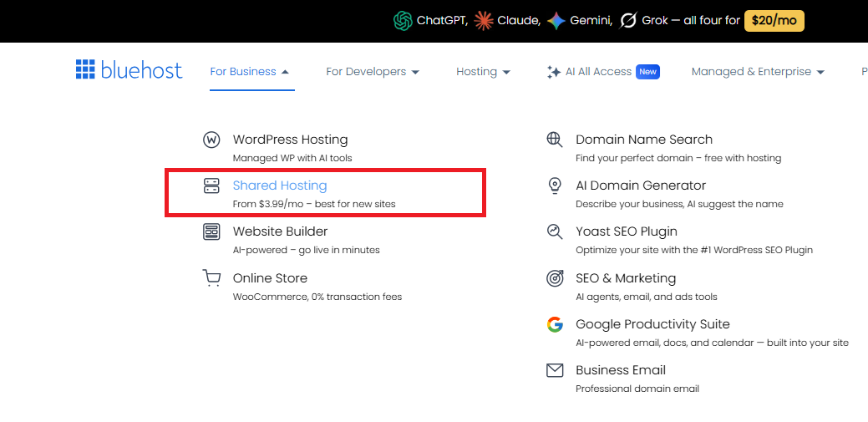868x422 pixels.
Task: Click the Shared Hosting server icon
Action: 211,186
